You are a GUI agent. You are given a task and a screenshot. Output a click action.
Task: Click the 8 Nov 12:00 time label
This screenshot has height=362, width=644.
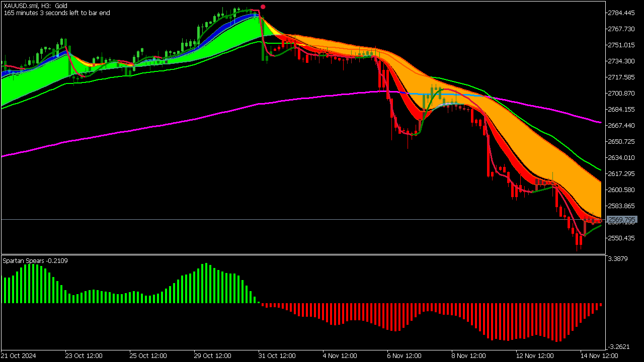pyautogui.click(x=468, y=355)
